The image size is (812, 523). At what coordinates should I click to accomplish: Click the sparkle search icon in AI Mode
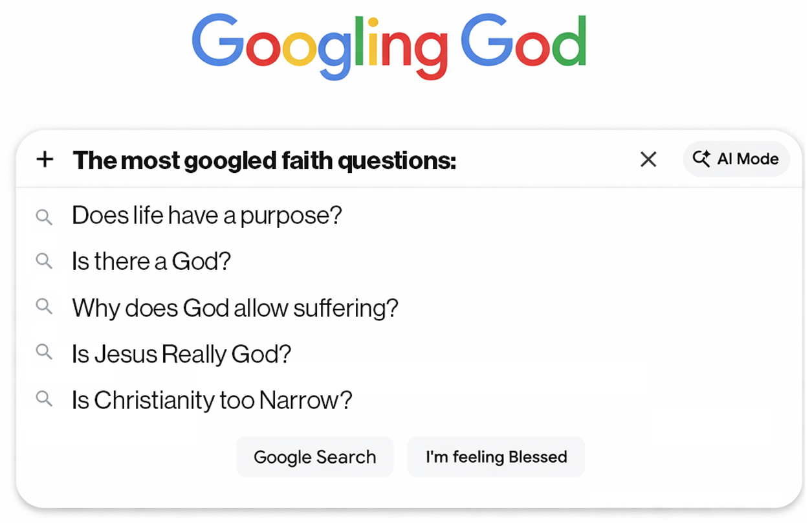coord(701,159)
